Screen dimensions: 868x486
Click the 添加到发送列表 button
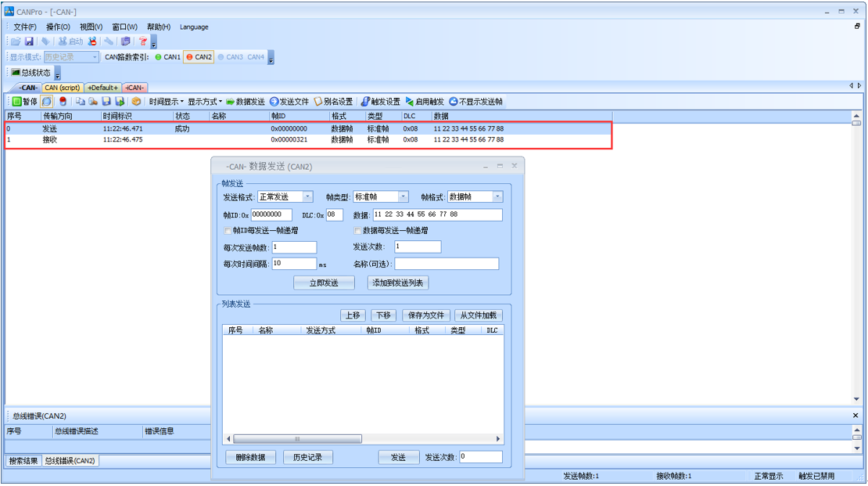[x=398, y=283]
